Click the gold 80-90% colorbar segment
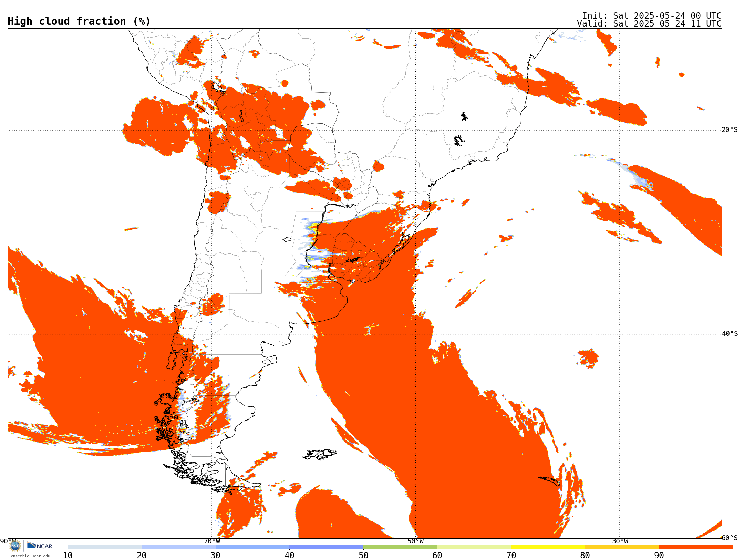 pyautogui.click(x=622, y=547)
